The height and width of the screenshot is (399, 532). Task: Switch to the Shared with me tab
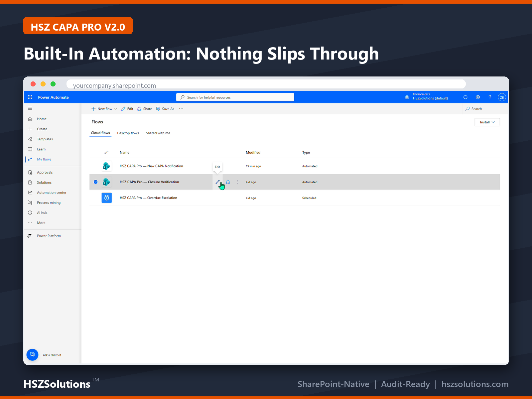158,133
